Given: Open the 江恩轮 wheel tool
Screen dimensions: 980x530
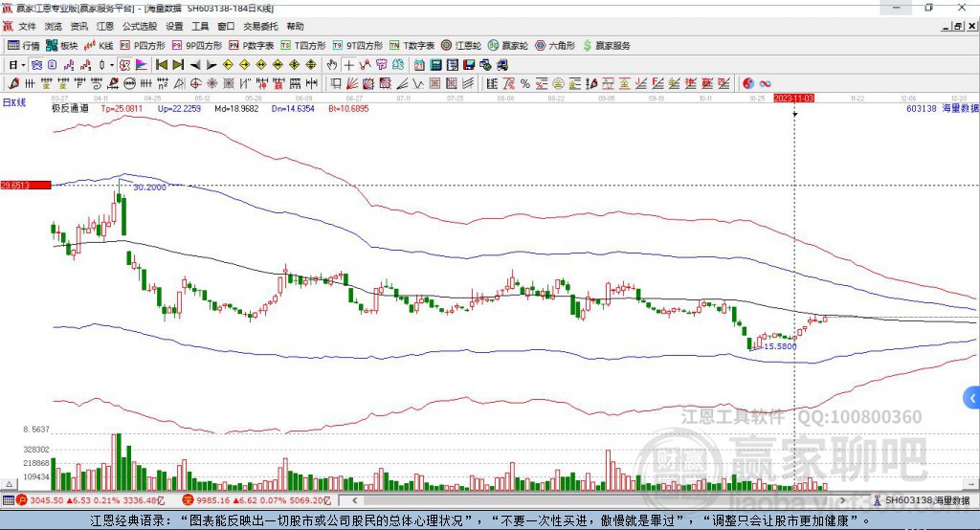Looking at the screenshot, I should [x=461, y=46].
